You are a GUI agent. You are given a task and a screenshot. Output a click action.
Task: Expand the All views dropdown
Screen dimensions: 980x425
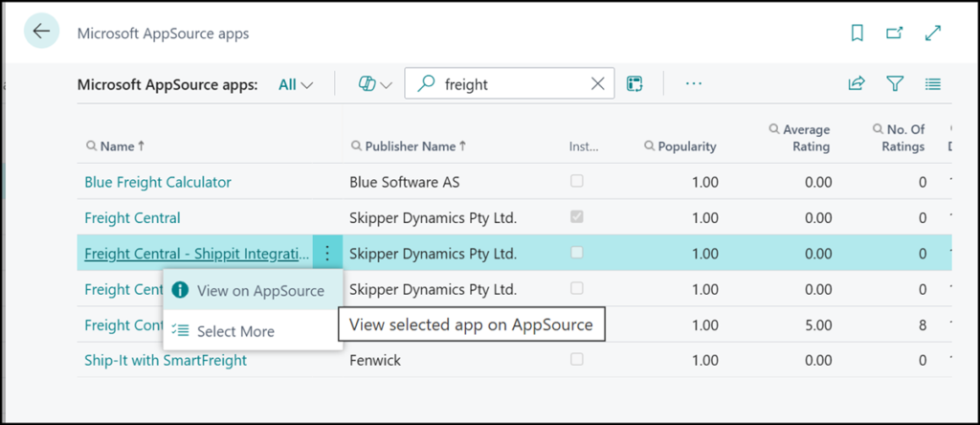tap(296, 84)
